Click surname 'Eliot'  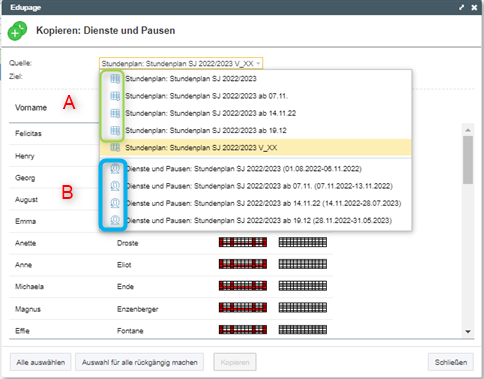pyautogui.click(x=124, y=265)
